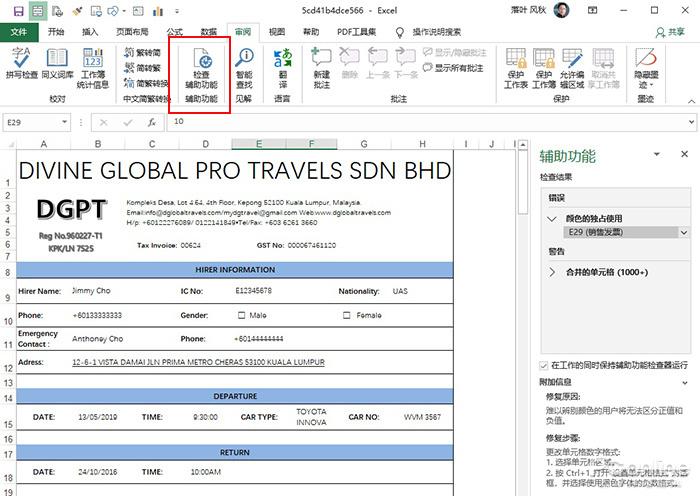Collapse the 颜色的独占使用 error group
Screen dimensions: 700x496
click(552, 219)
